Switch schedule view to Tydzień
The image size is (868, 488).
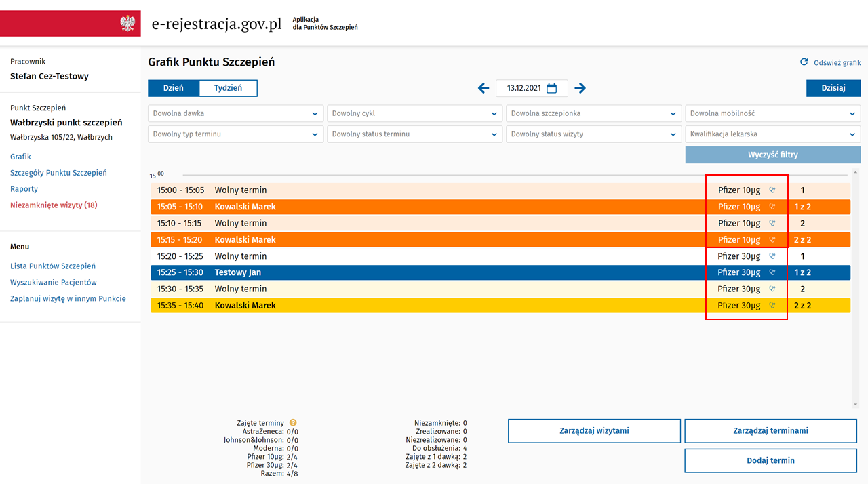coord(229,88)
